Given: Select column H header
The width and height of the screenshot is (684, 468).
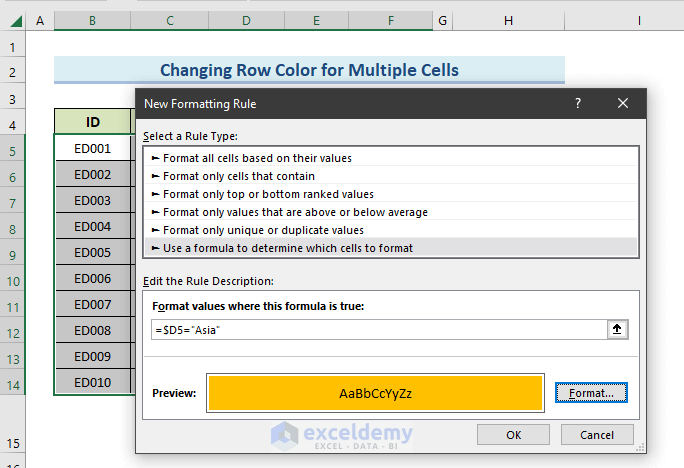Looking at the screenshot, I should tap(508, 20).
